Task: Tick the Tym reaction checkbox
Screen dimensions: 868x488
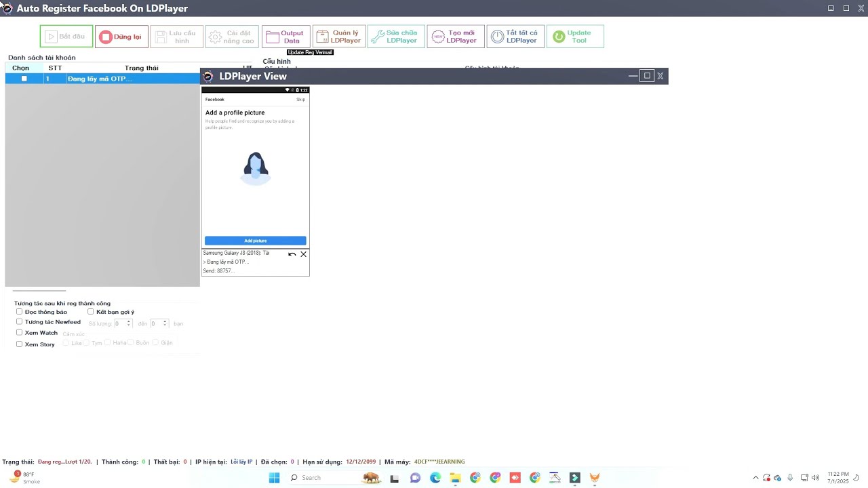Action: [87, 343]
